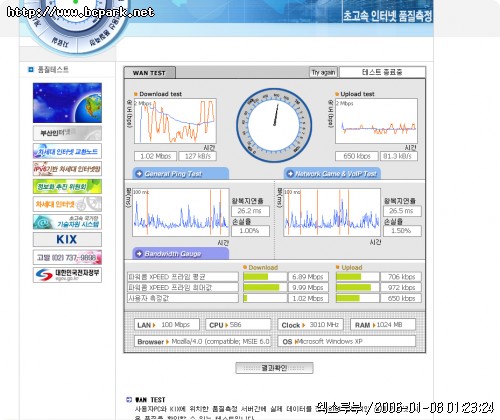Click the Browser Mozilla/4.0 field
Image resolution: width=500 pixels, height=420 pixels.
click(203, 341)
